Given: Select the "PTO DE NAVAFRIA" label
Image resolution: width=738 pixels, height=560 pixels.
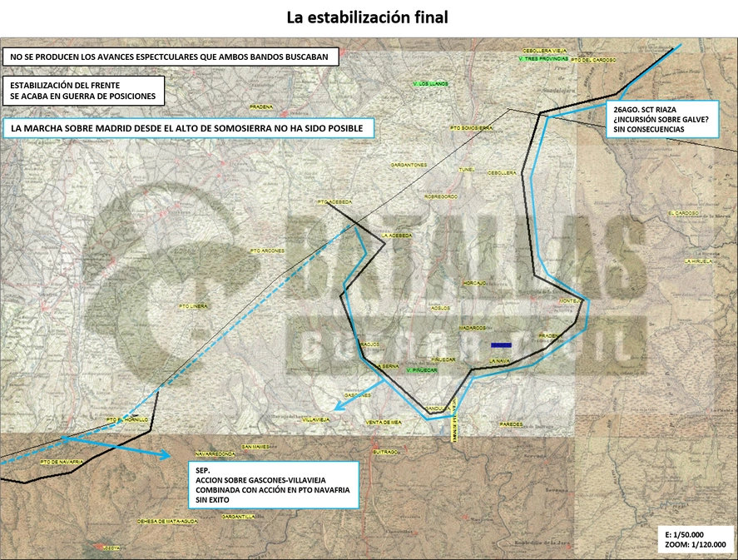Looking at the screenshot, I should pyautogui.click(x=62, y=462).
